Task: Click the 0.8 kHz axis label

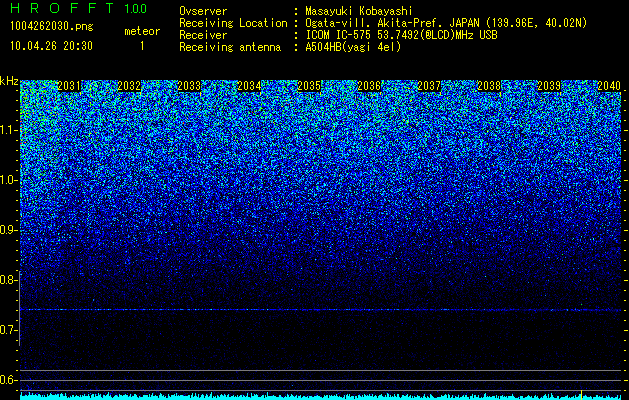Action: tap(9, 280)
